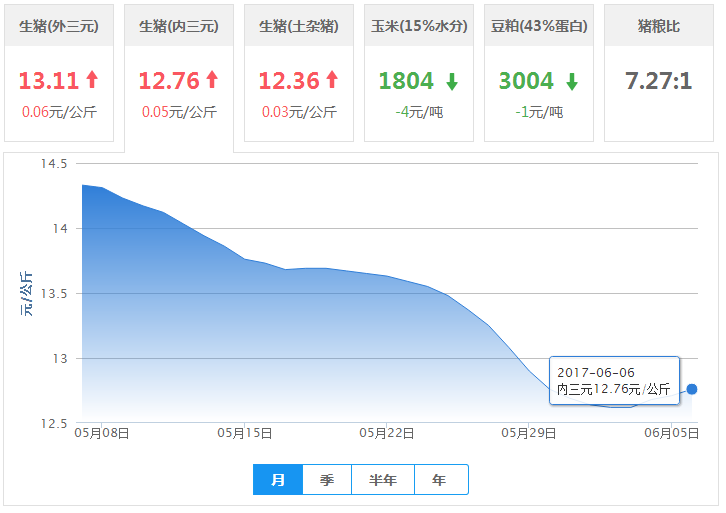Screen dimensions: 726x513
Task: Click the blue data point on chart
Action: coord(692,389)
